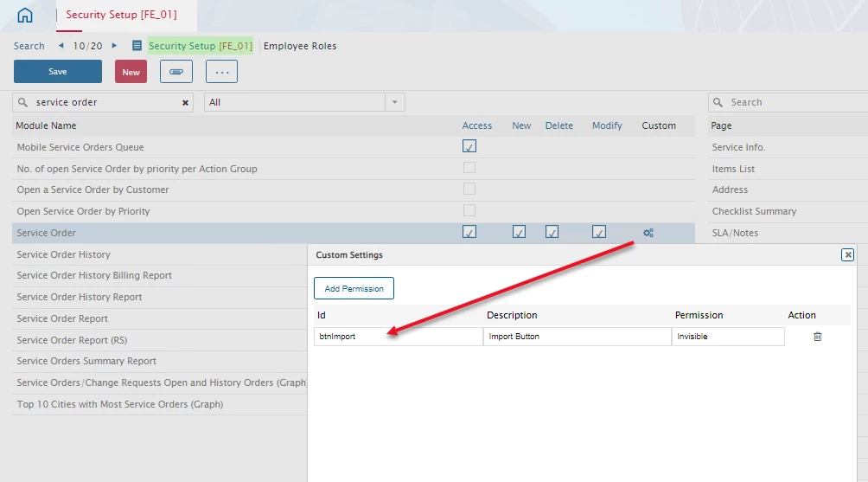The image size is (868, 482).
Task: Click the Permission column header
Action: 699,315
